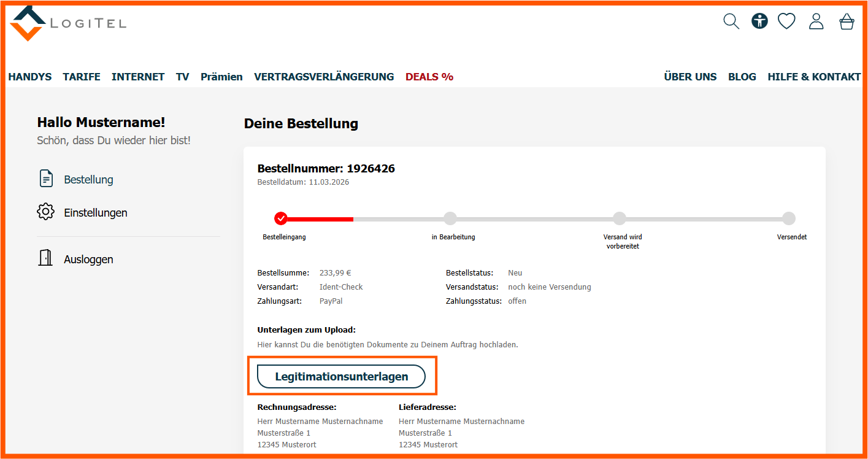The height and width of the screenshot is (459, 868).
Task: Open HILFE & KONTAKT
Action: pyautogui.click(x=814, y=77)
